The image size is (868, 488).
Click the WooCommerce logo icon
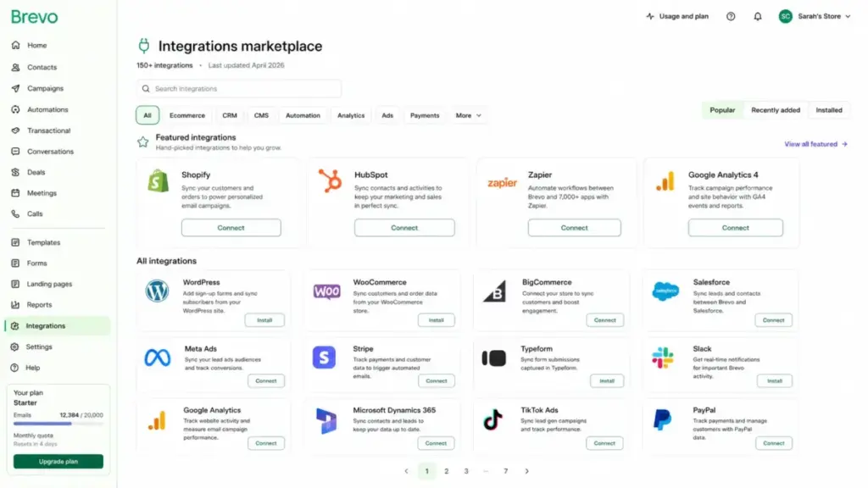(326, 291)
